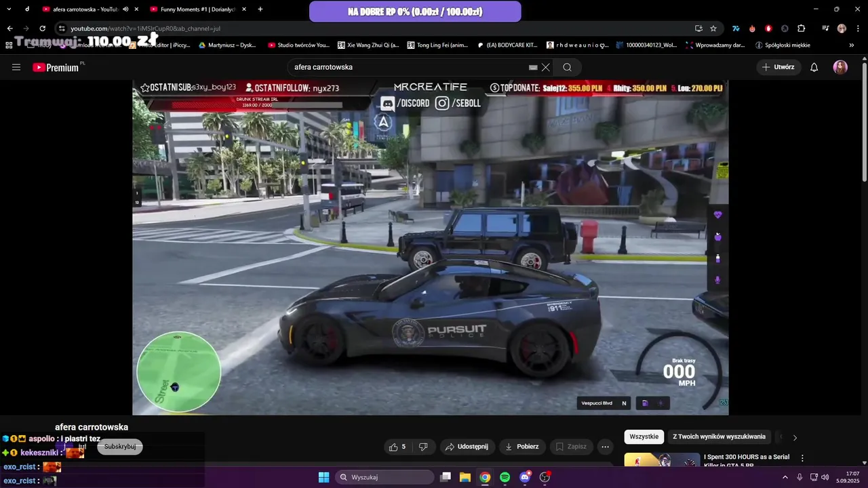Click the page vertical scrollbar
The height and width of the screenshot is (488, 868).
pos(864,122)
